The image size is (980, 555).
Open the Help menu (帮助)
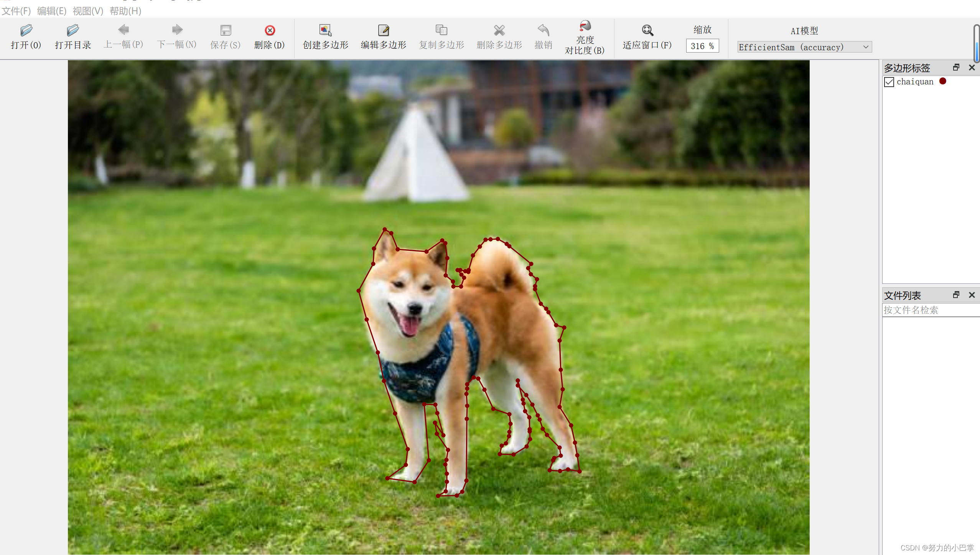125,11
